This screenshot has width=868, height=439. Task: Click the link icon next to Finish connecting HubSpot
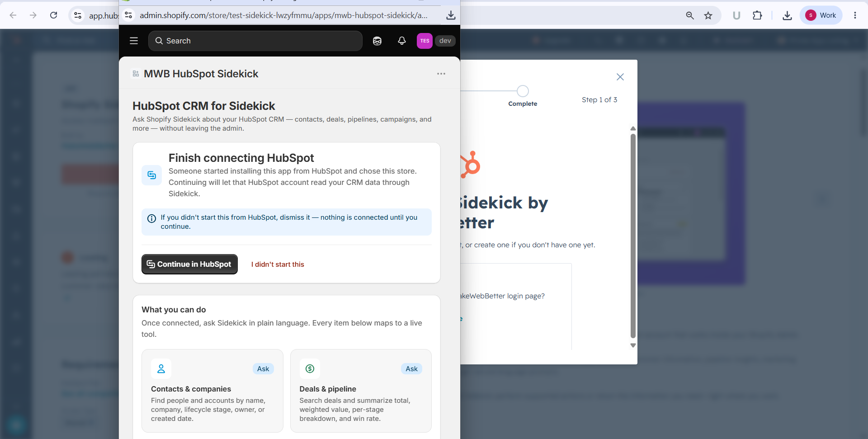coord(152,175)
